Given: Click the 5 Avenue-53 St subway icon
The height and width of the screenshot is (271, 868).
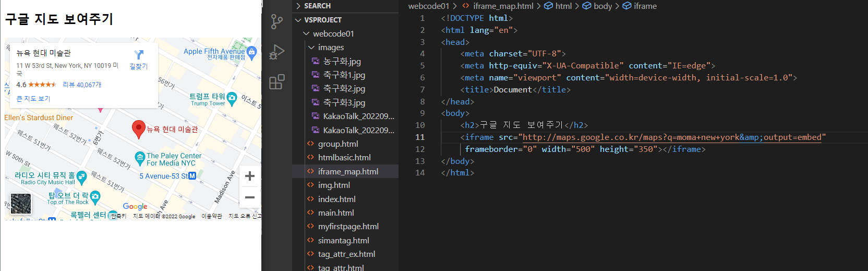Looking at the screenshot, I should [x=192, y=176].
